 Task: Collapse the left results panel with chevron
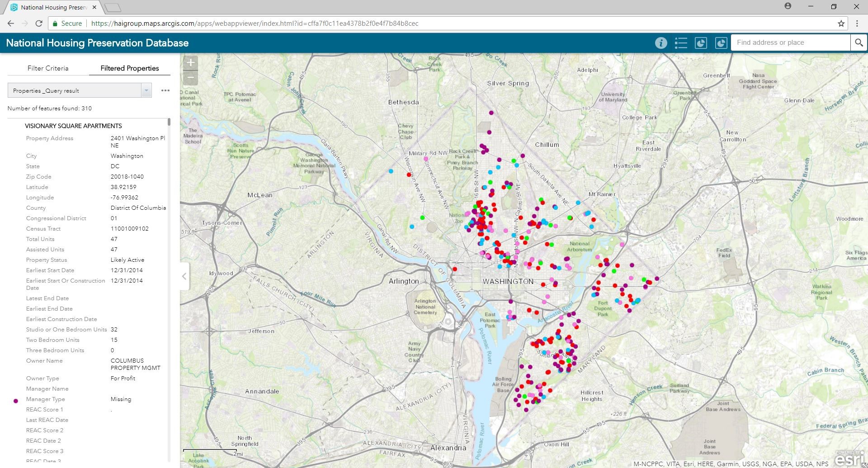point(184,276)
